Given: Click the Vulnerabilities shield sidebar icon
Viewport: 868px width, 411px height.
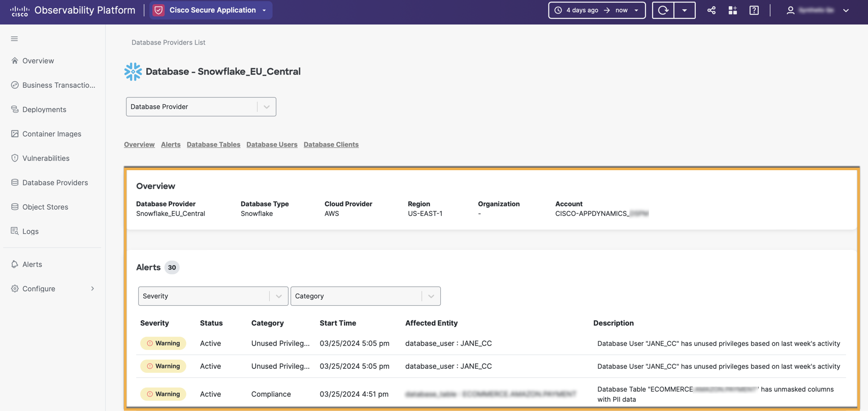Looking at the screenshot, I should click(x=15, y=158).
